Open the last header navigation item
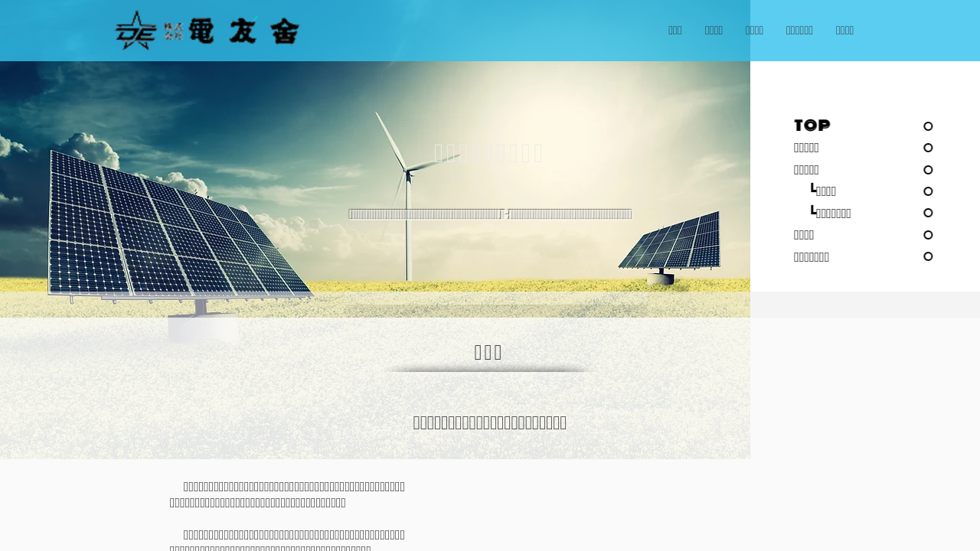The image size is (980, 551). point(844,31)
